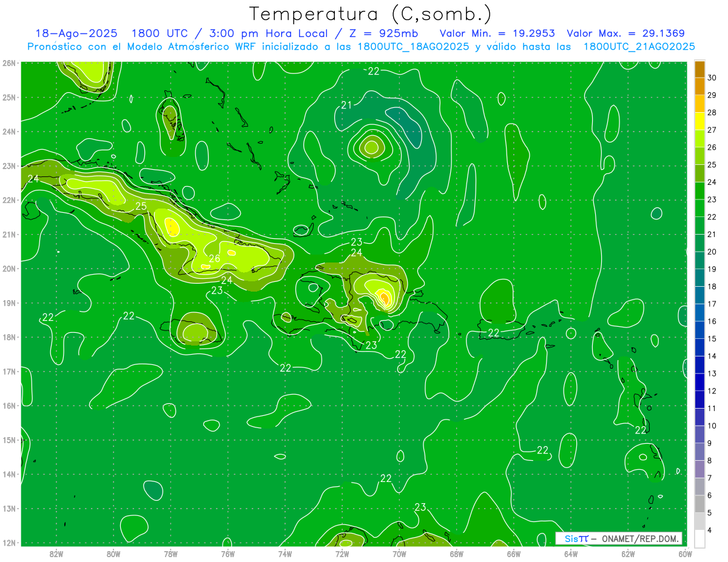Screen dimensions: 728x562
Task: Click the '10' value on the color legend
Action: [x=712, y=426]
